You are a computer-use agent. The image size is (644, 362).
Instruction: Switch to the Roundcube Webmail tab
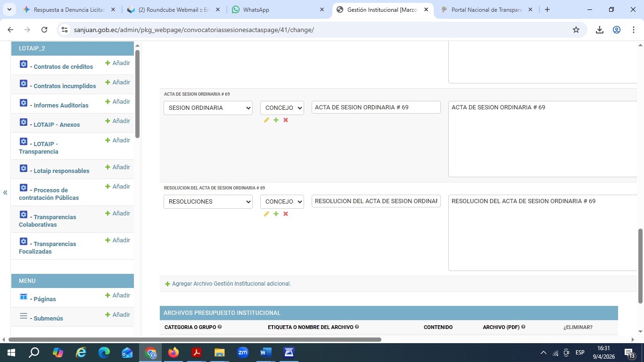click(x=173, y=9)
